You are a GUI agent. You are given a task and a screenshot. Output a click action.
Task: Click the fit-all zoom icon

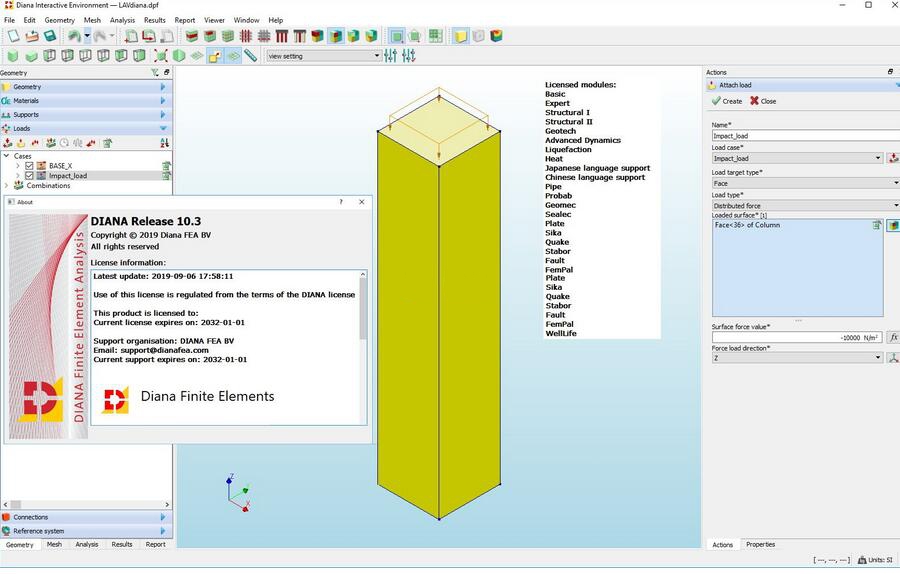161,56
